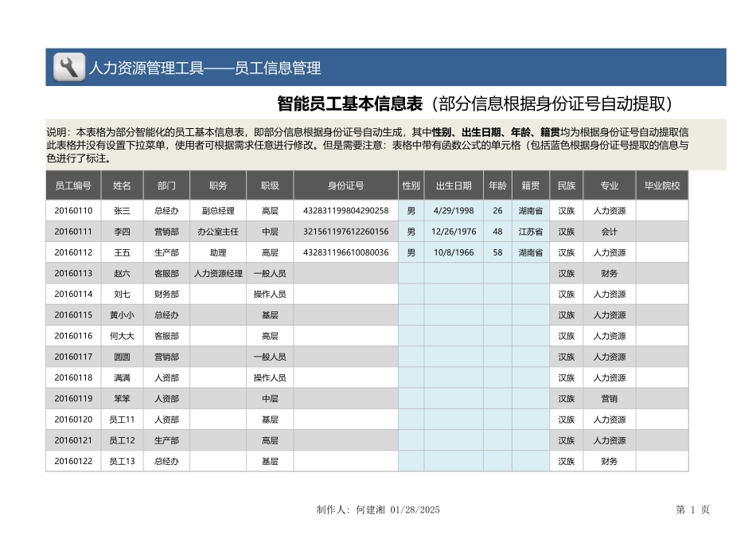Select the 性别 column header
756x535 pixels.
pos(409,185)
